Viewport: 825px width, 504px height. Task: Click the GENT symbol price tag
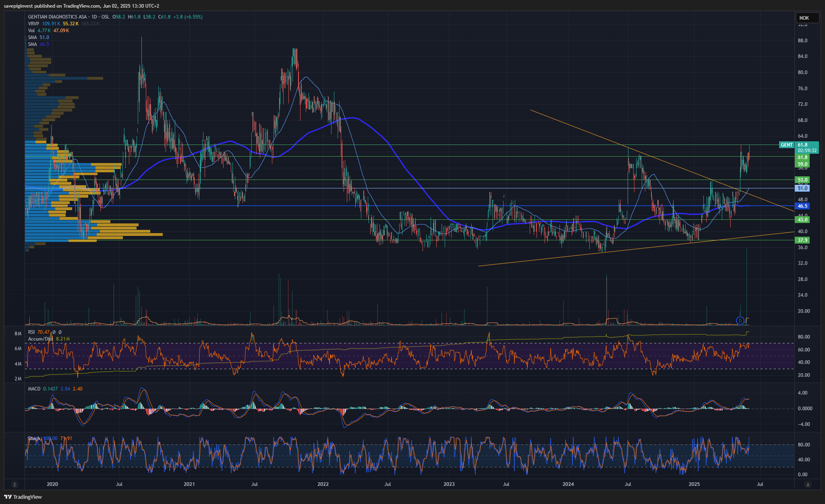786,145
